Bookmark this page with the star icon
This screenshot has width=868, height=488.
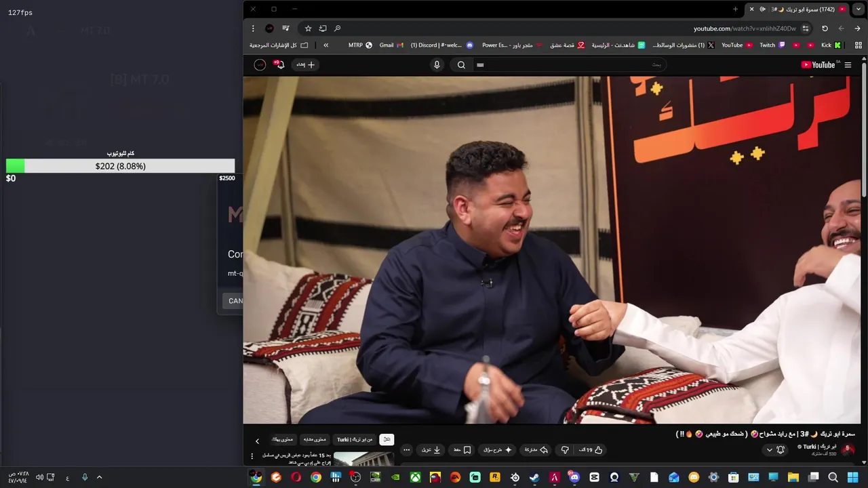pyautogui.click(x=308, y=28)
